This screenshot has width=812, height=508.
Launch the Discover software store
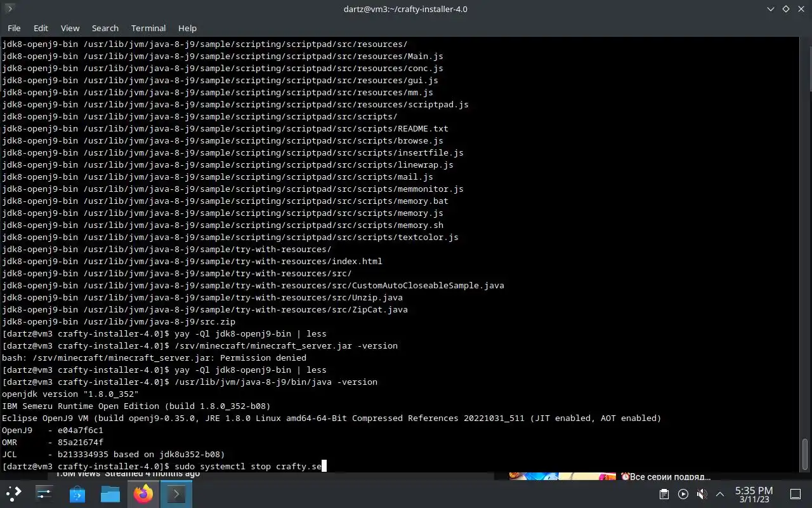[77, 493]
